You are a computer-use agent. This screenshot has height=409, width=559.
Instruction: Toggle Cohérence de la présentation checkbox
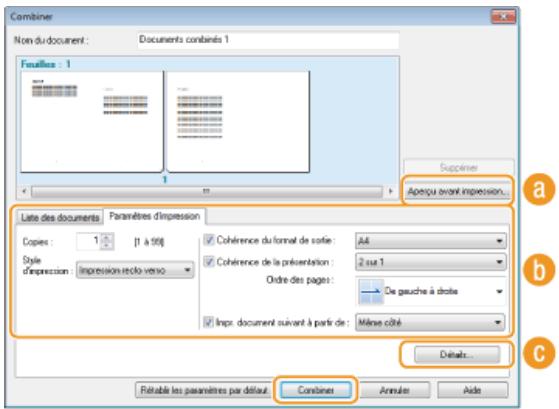tap(209, 262)
